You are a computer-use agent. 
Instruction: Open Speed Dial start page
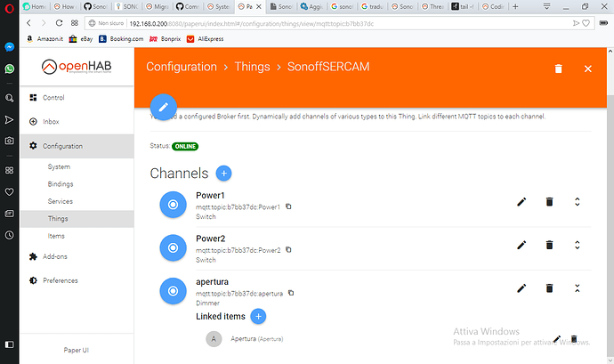pyautogui.click(x=75, y=23)
